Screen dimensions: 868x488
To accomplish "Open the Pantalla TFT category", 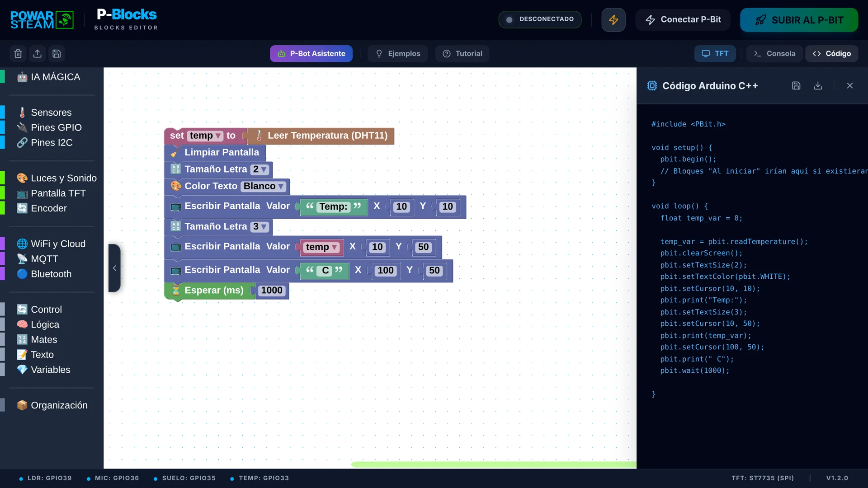I will tap(51, 193).
